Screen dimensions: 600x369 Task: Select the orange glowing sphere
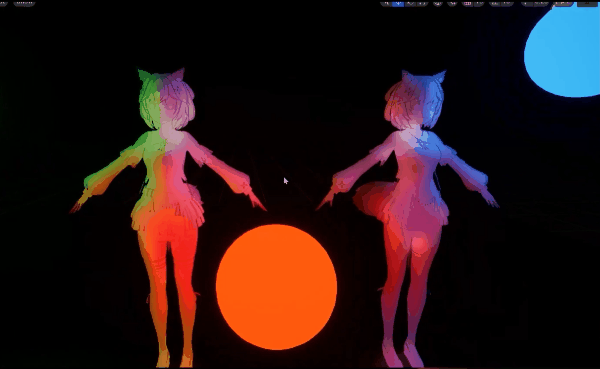click(276, 287)
